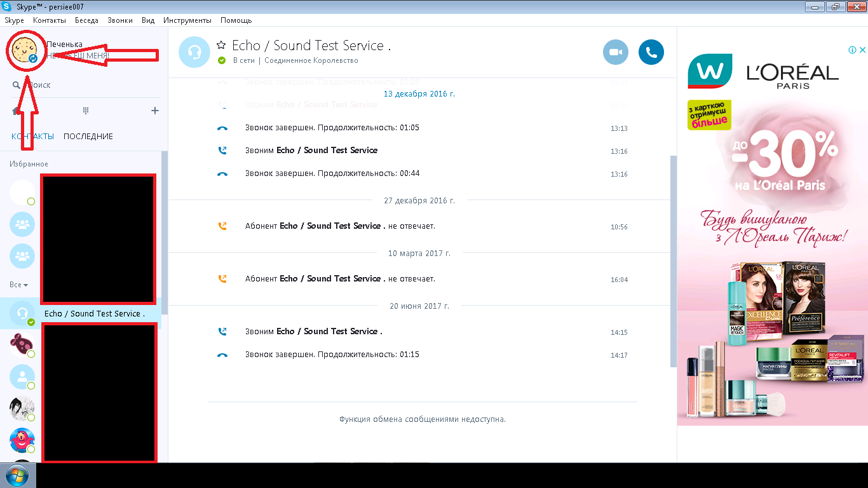
Task: Select the blank white avatar under Избранное
Action: point(22,193)
